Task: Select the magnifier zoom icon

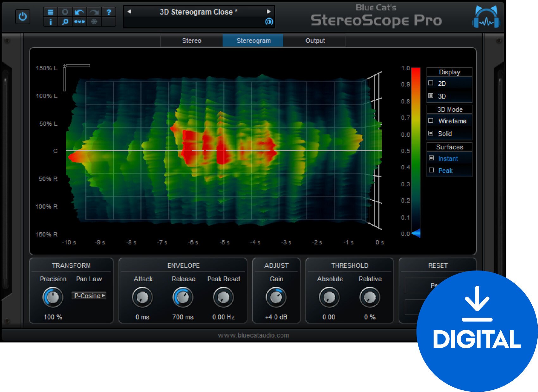Action: [65, 22]
